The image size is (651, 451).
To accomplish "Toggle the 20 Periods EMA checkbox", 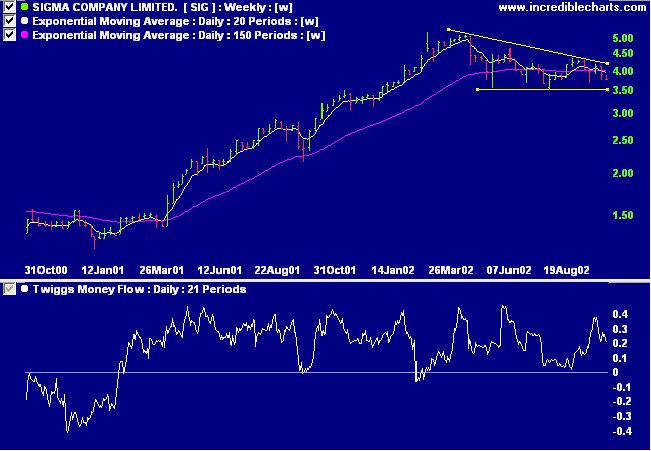I will pos(9,21).
